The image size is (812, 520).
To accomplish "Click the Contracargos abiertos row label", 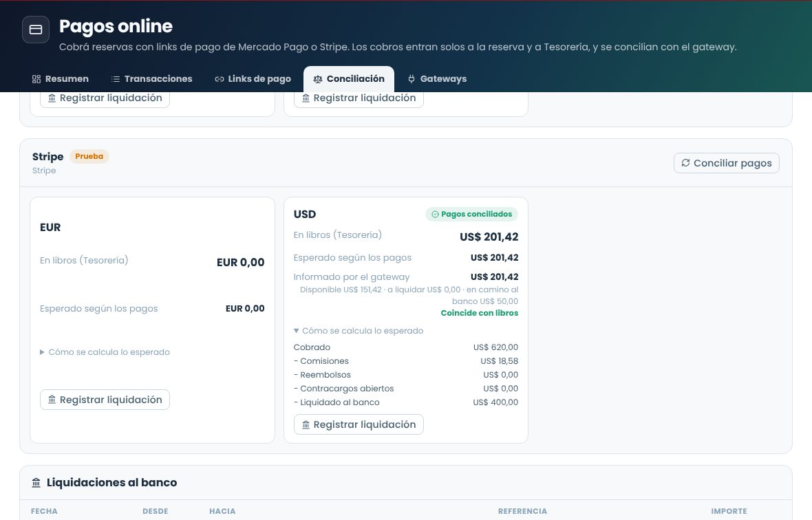I will click(x=344, y=389).
